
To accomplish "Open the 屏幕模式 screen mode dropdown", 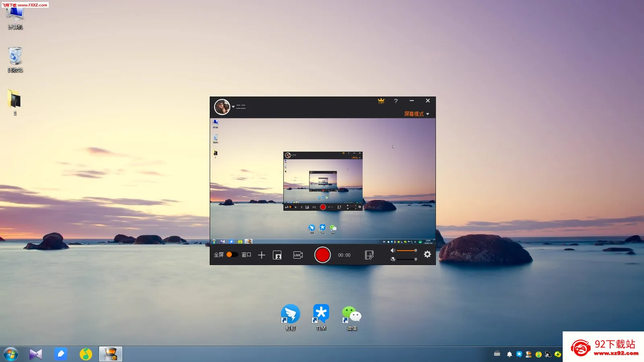I will point(417,114).
